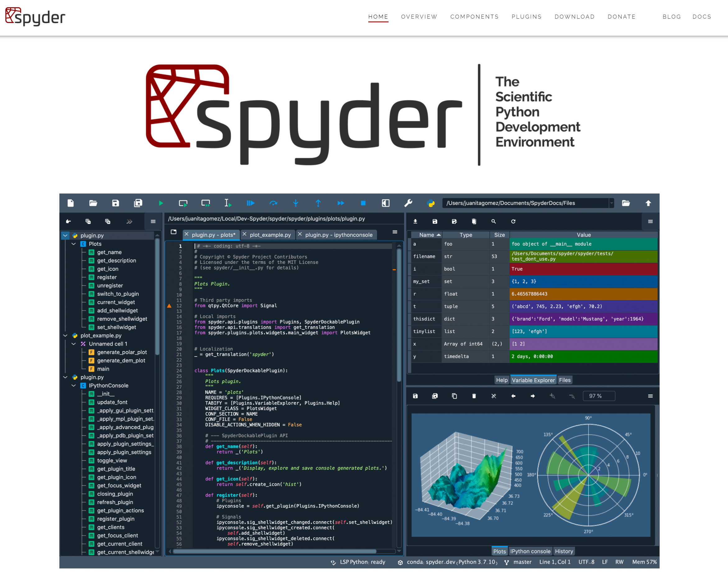Open the working directory path dropdown
The width and height of the screenshot is (728, 575).
[611, 203]
